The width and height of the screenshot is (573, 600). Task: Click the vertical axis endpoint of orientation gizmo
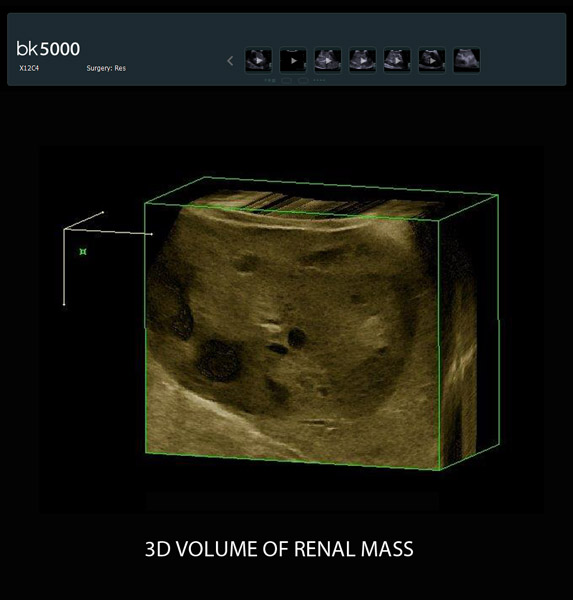[64, 305]
